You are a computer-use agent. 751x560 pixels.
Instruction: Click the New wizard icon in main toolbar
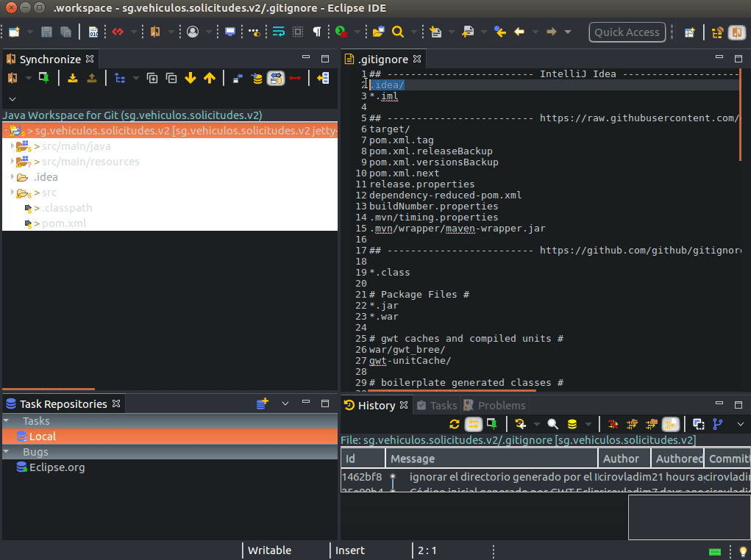(15, 32)
